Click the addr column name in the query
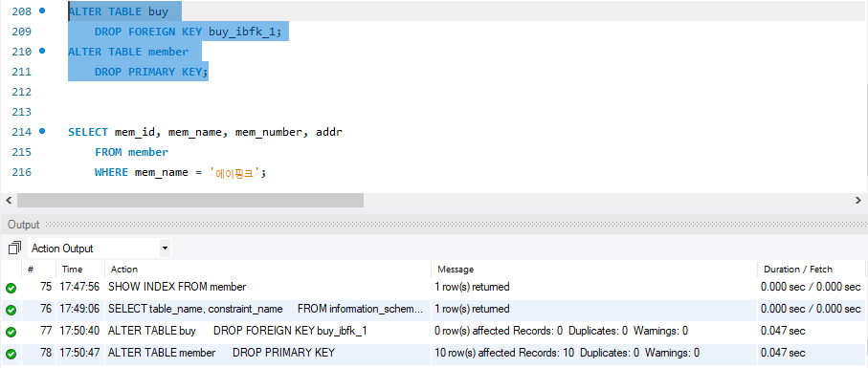 coord(329,132)
